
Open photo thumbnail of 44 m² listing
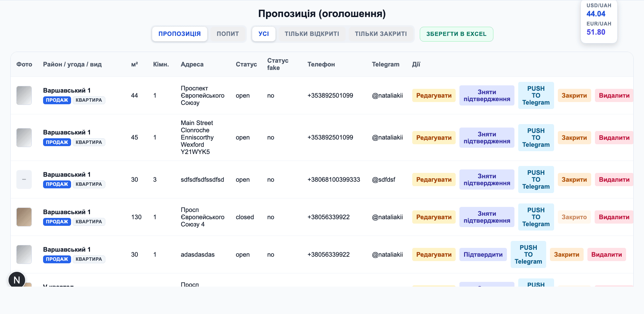pyautogui.click(x=24, y=95)
